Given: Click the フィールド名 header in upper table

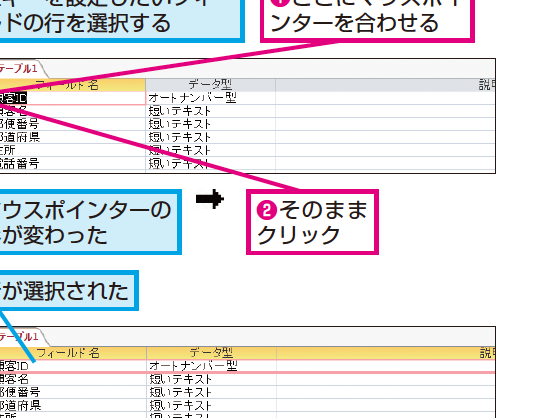Looking at the screenshot, I should (x=73, y=85).
